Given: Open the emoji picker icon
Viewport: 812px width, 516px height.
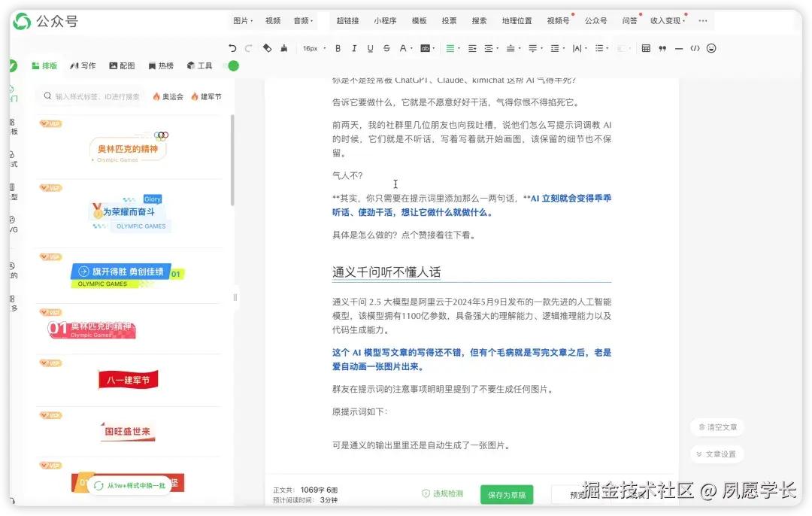Looking at the screenshot, I should (711, 47).
